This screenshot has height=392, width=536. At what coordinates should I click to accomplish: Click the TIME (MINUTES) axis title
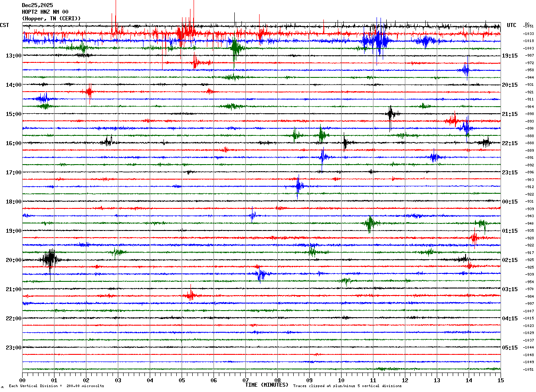point(267,385)
